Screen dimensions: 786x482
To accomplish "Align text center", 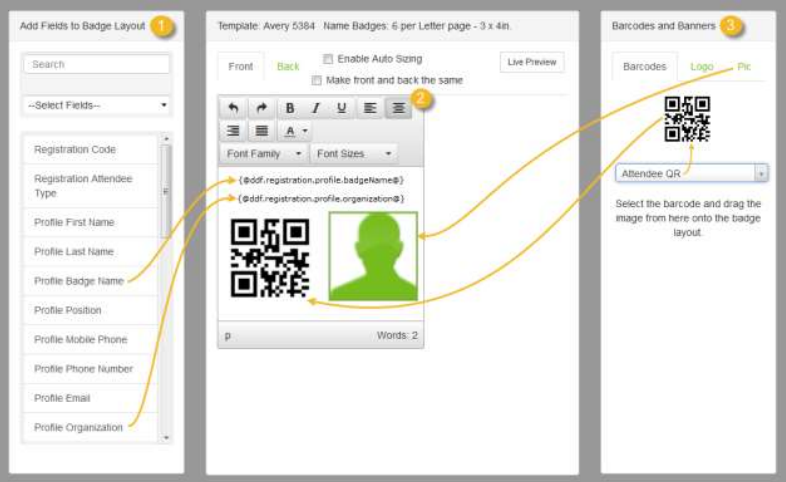I will click(x=399, y=108).
